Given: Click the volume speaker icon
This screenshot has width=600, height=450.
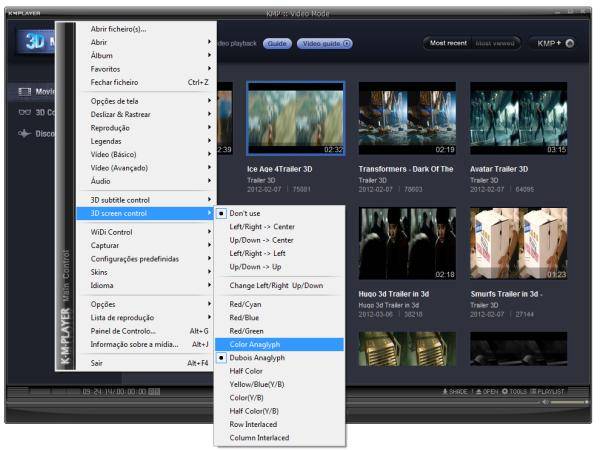Looking at the screenshot, I should click(545, 402).
